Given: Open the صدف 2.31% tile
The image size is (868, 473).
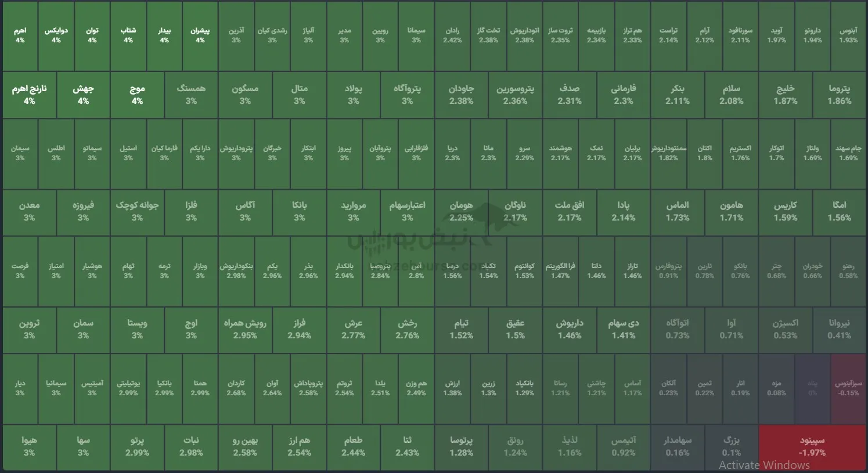Looking at the screenshot, I should (570, 95).
